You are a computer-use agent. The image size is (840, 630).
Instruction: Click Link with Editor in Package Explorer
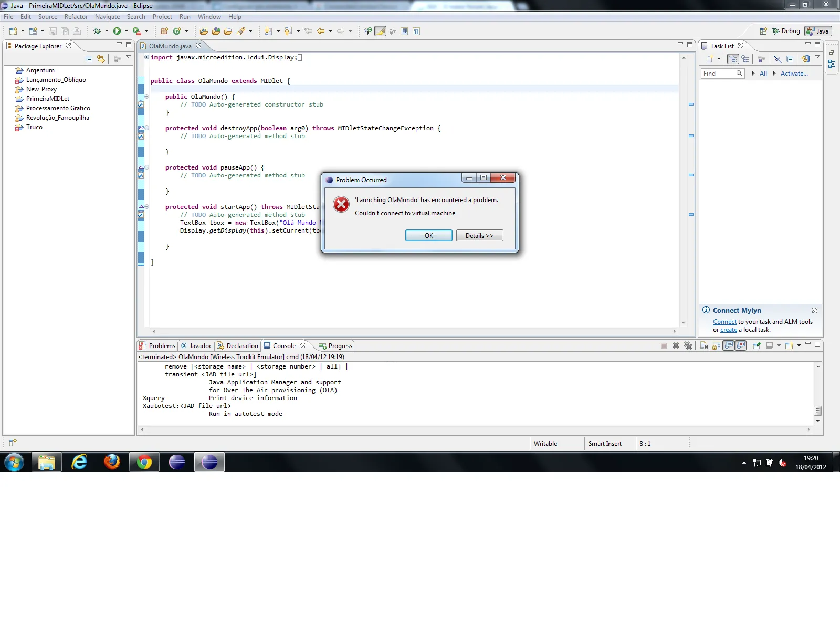[x=101, y=59]
